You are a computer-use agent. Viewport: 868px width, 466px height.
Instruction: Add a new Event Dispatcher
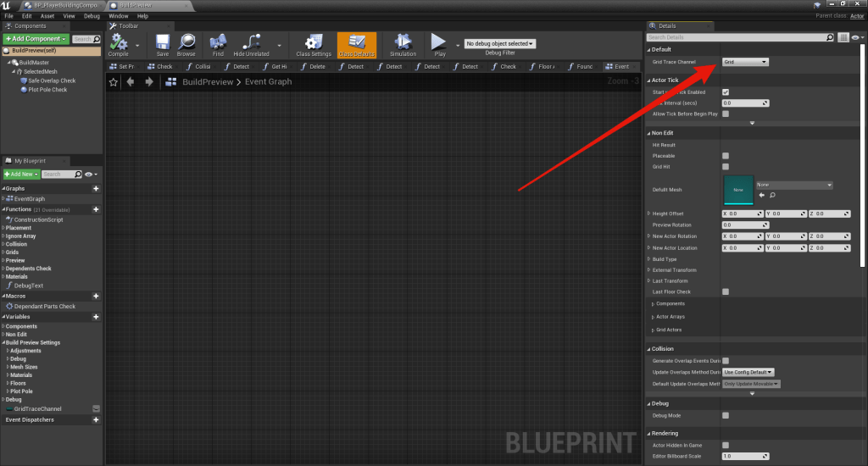pos(96,420)
